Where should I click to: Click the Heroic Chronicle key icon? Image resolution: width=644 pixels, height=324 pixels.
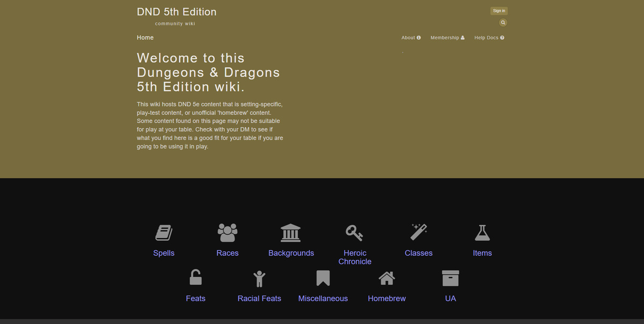click(355, 233)
